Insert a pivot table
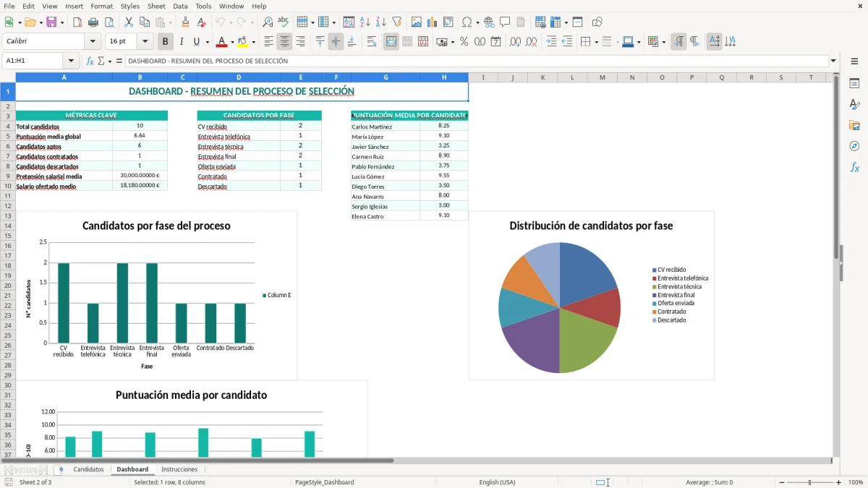868x488 pixels. pyautogui.click(x=448, y=22)
